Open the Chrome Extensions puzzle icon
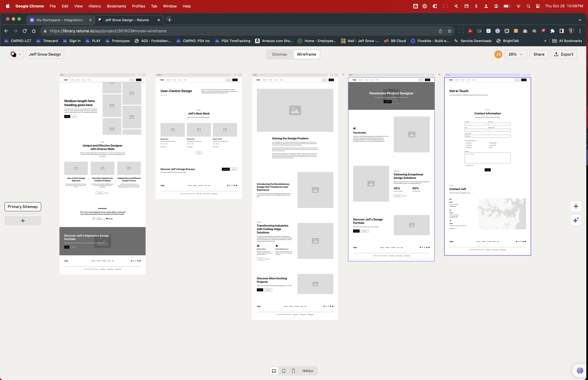Image resolution: width=588 pixels, height=380 pixels. (x=552, y=31)
